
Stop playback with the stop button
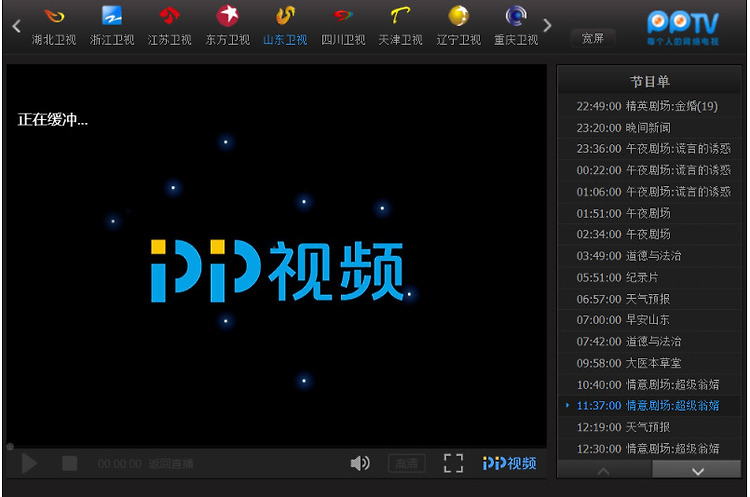coord(70,463)
